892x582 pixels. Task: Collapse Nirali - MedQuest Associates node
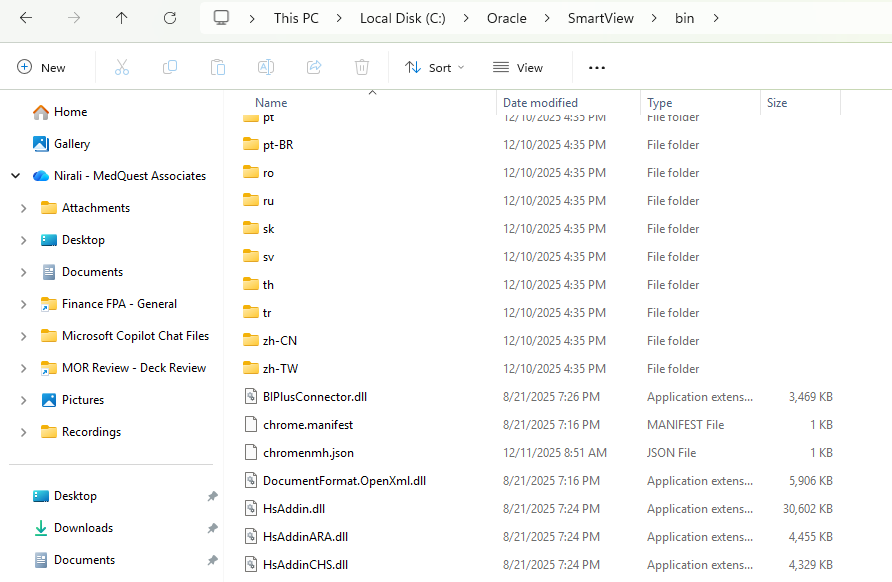pos(15,176)
